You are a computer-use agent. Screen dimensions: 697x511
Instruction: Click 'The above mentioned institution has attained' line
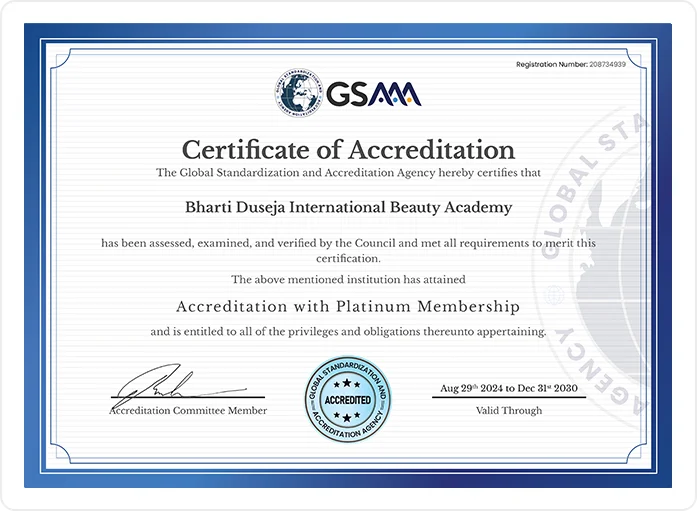348,279
